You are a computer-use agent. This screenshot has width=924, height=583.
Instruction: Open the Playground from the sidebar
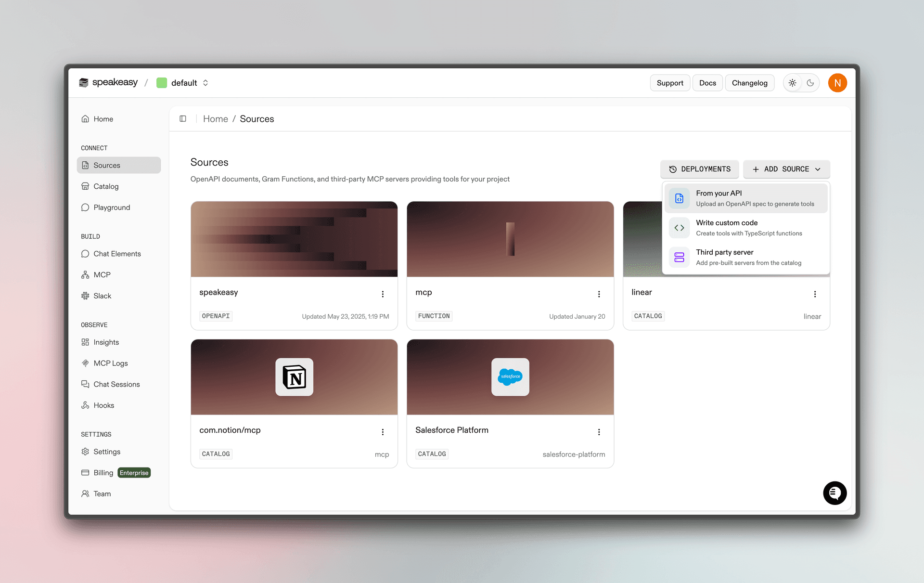[x=112, y=207]
